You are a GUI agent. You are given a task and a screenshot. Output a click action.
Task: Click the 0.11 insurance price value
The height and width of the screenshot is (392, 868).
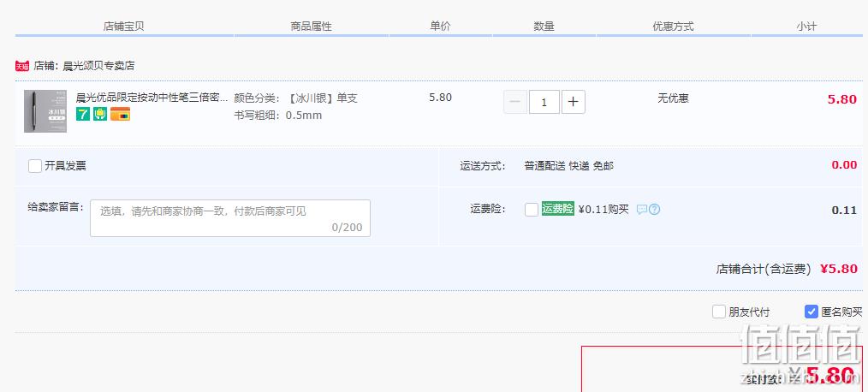pos(844,211)
